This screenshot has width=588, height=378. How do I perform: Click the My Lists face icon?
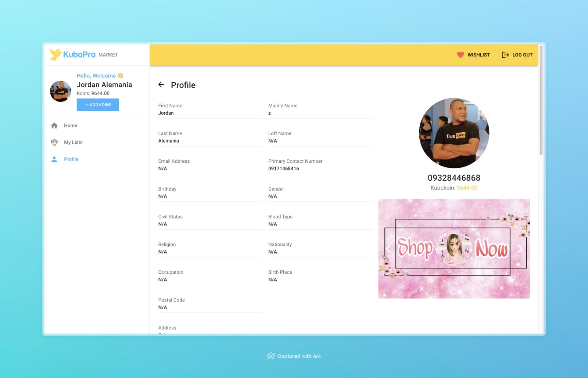coord(54,142)
